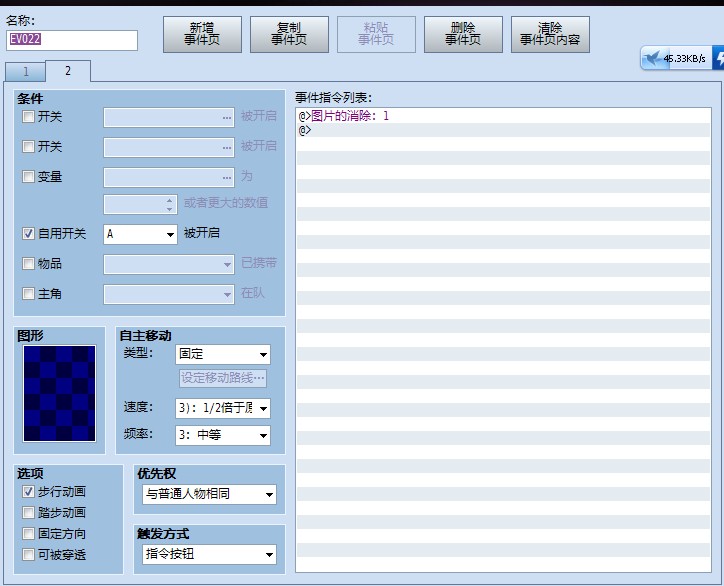Enable the 主角 condition checkbox

coord(28,293)
